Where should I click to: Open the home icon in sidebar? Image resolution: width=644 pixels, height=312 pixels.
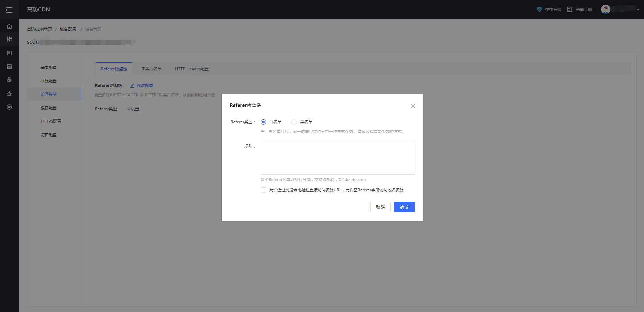pos(9,26)
